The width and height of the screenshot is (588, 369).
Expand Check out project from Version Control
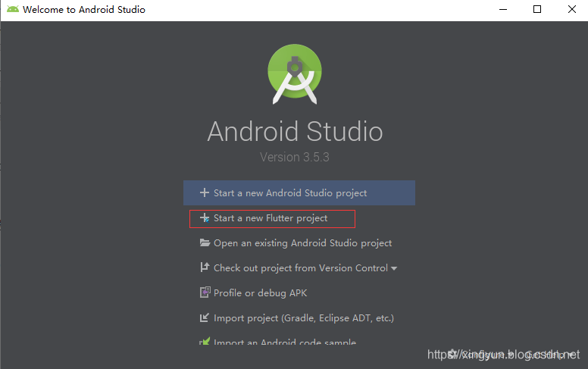[x=299, y=267]
